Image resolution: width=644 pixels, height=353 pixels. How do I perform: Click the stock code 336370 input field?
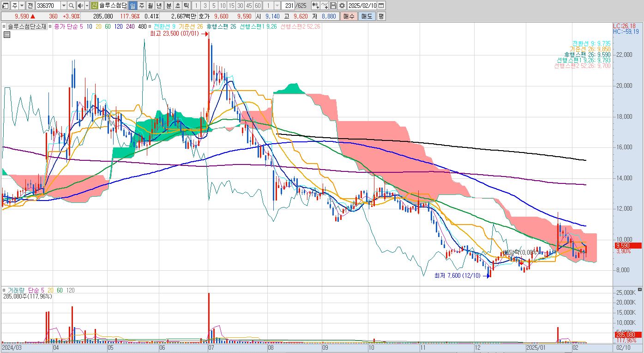[48, 6]
